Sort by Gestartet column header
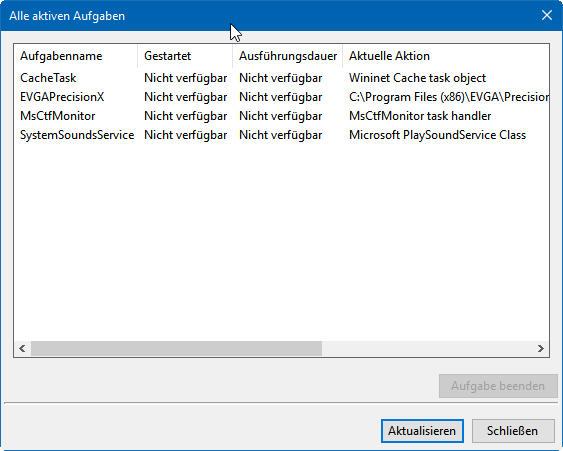 (185, 56)
